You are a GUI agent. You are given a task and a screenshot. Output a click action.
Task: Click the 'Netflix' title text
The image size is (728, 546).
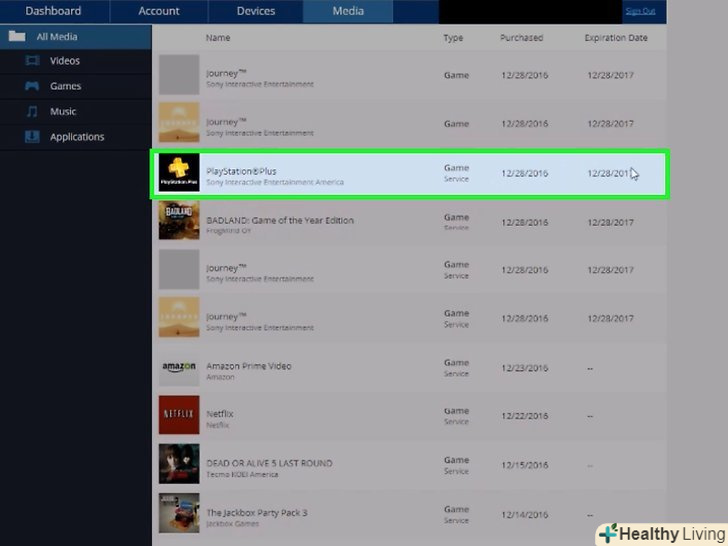click(220, 413)
